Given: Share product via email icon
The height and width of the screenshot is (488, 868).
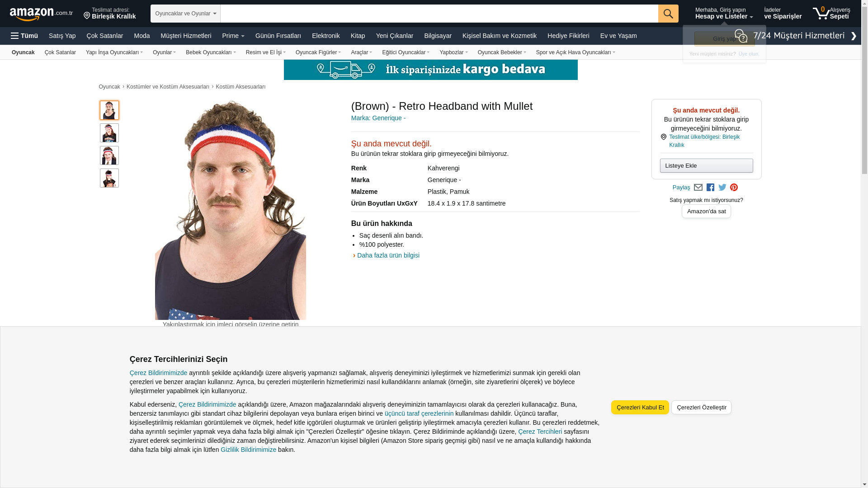Looking at the screenshot, I should (698, 188).
